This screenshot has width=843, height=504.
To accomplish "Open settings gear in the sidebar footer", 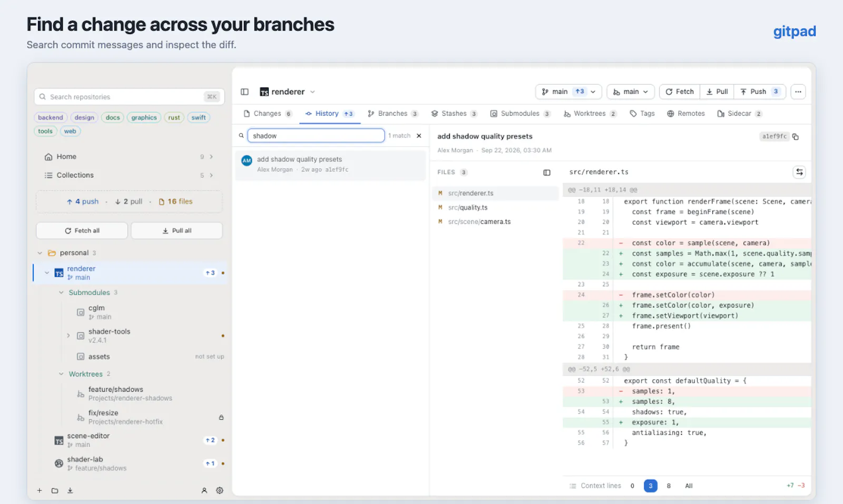I will (x=220, y=490).
